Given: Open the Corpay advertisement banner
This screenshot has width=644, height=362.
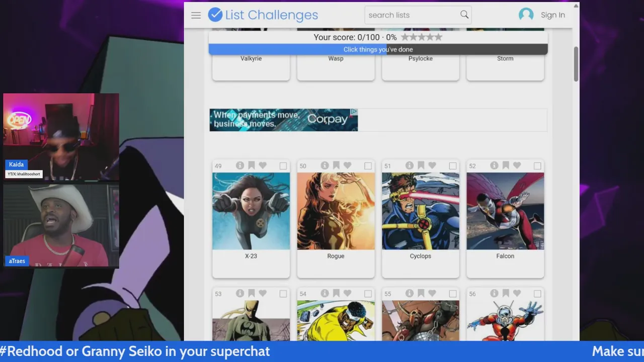Looking at the screenshot, I should pyautogui.click(x=284, y=120).
